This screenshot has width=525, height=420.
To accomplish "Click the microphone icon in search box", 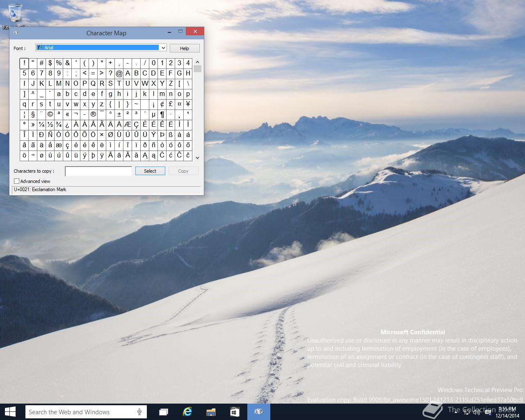I will 139,412.
